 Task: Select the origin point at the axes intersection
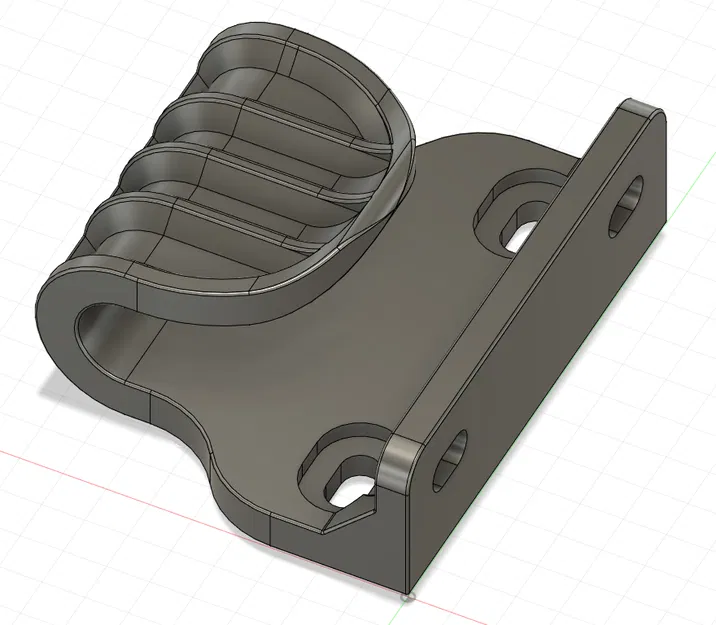pos(407,597)
